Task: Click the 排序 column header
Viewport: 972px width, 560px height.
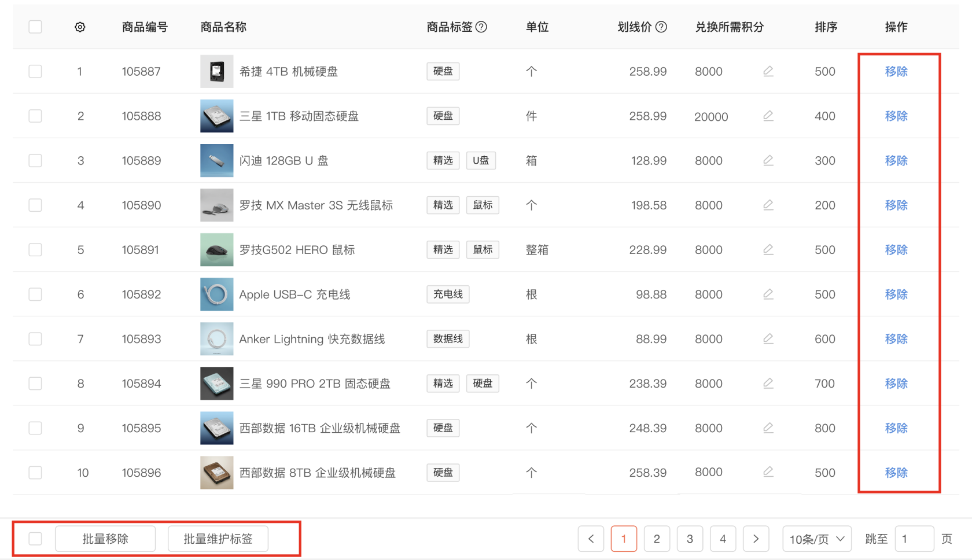Action: coord(826,27)
